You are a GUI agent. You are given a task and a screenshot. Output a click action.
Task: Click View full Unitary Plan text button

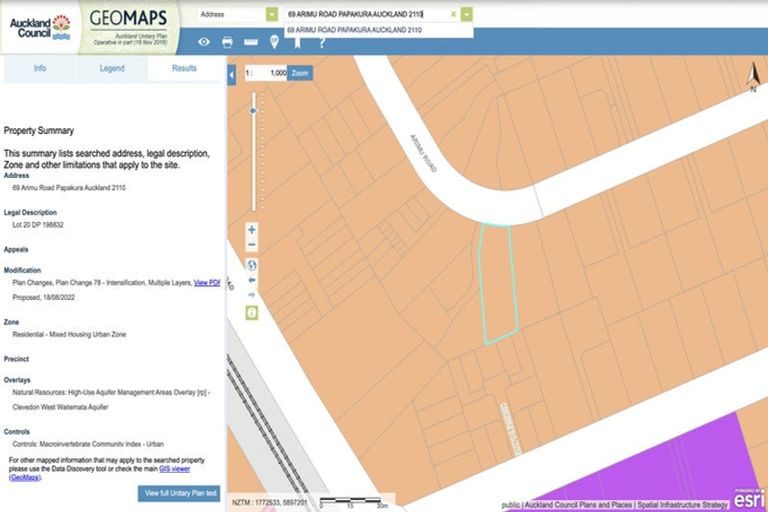pos(179,493)
